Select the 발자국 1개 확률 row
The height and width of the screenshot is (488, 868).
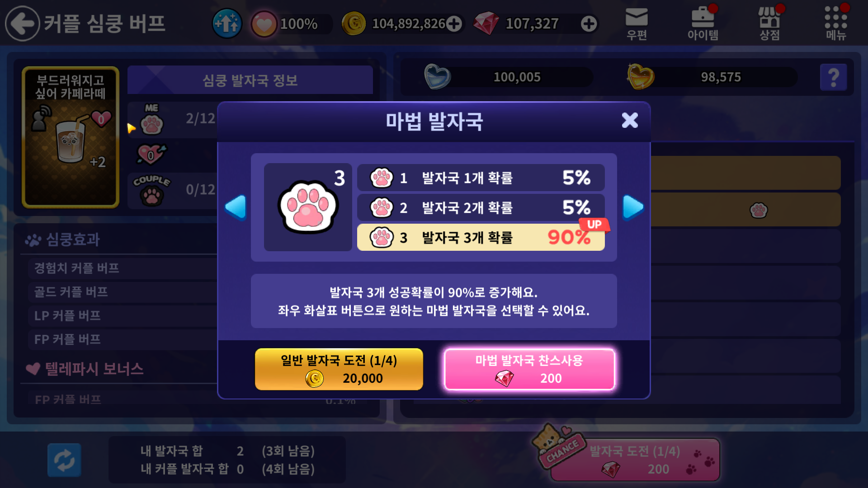[x=481, y=178]
